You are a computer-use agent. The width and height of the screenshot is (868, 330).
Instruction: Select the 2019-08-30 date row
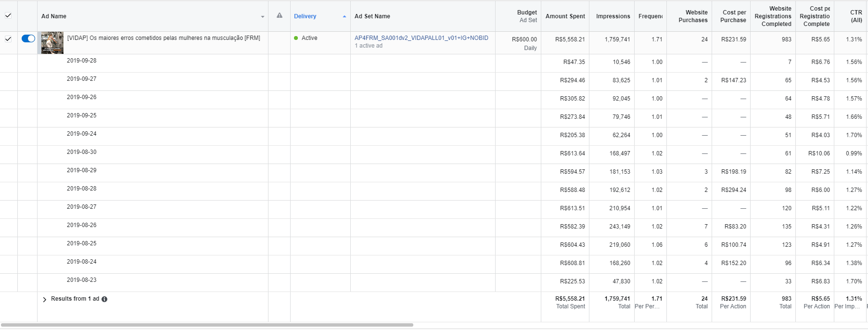81,152
